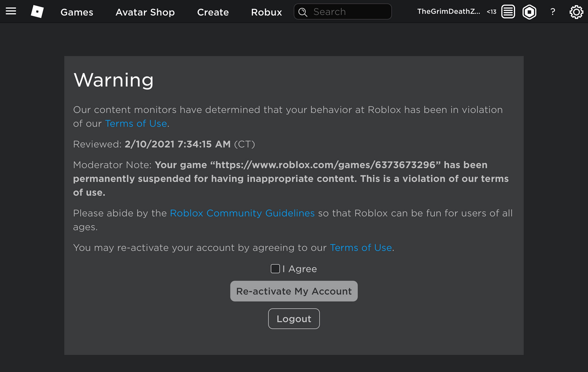Open the navigation hamburger menu

pyautogui.click(x=11, y=12)
